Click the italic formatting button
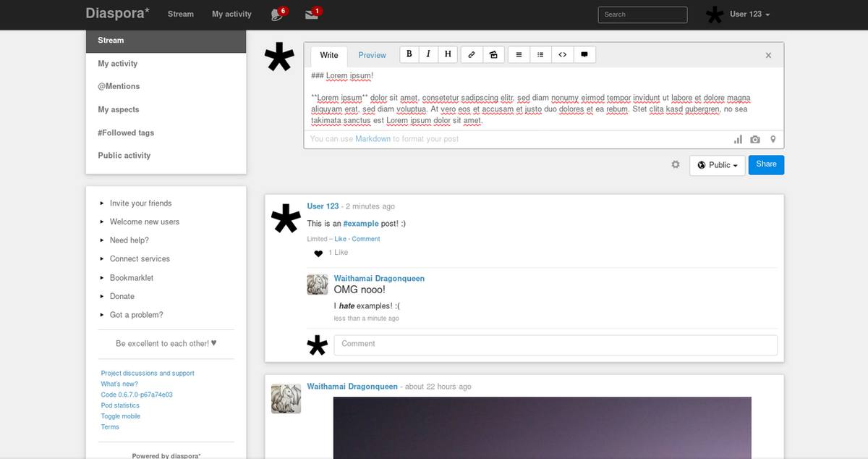The width and height of the screenshot is (868, 459). pyautogui.click(x=428, y=54)
